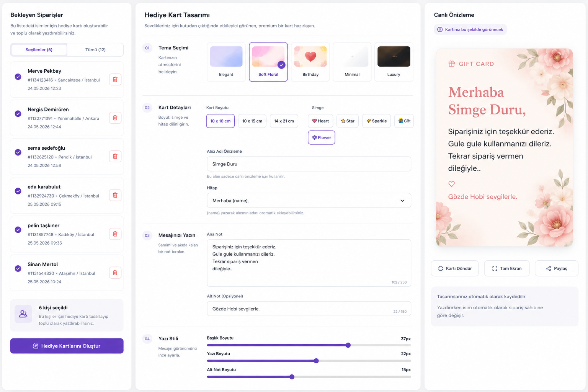Remove Nergis Demirören using the trash icon

115,118
